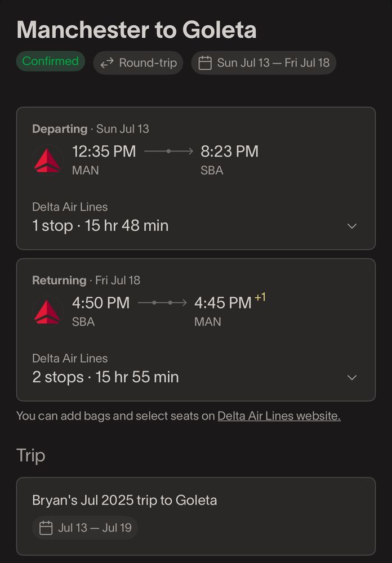Click the round-trip arrows icon
Viewport: 392px width, 563px height.
tap(107, 63)
